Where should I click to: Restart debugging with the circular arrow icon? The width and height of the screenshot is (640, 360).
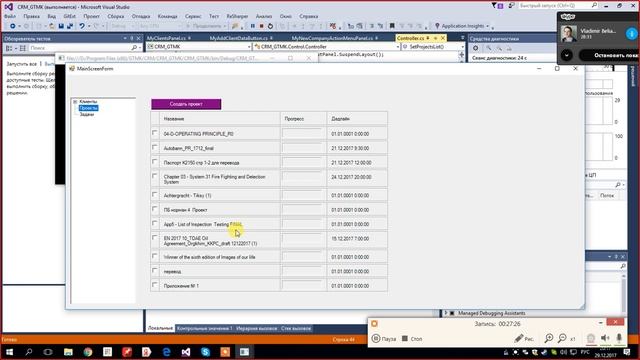[x=270, y=26]
